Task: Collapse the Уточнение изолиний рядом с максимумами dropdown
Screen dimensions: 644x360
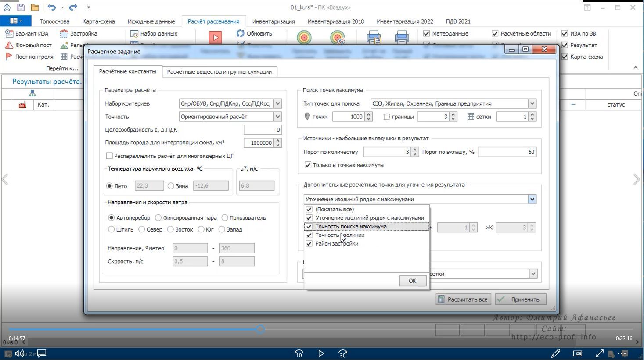Action: click(x=532, y=199)
